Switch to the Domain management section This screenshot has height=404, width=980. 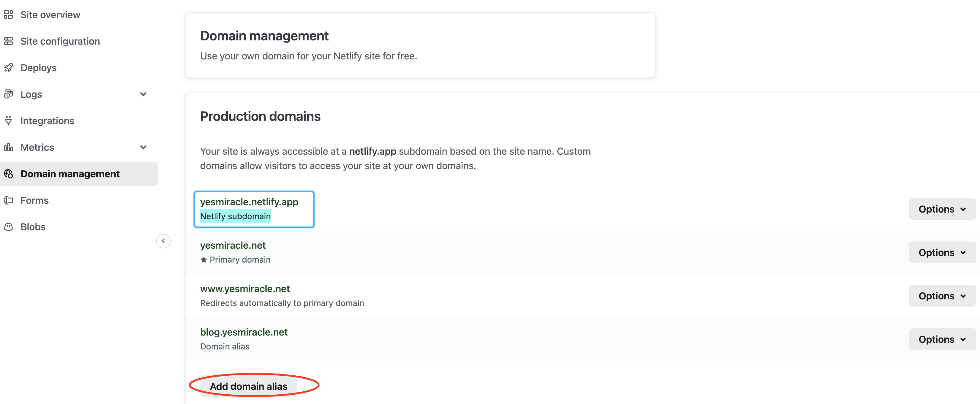click(70, 174)
